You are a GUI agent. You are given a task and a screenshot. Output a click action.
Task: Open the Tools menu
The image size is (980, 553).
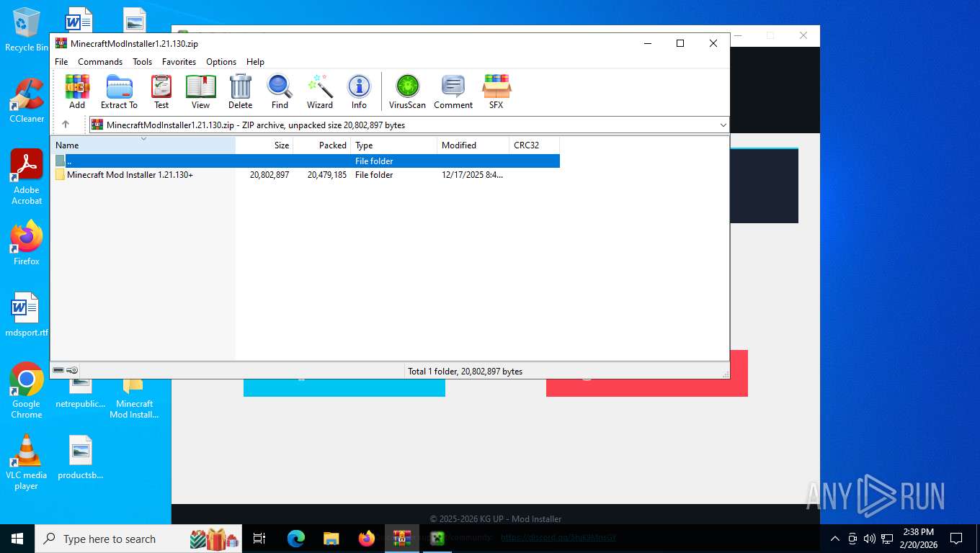142,62
